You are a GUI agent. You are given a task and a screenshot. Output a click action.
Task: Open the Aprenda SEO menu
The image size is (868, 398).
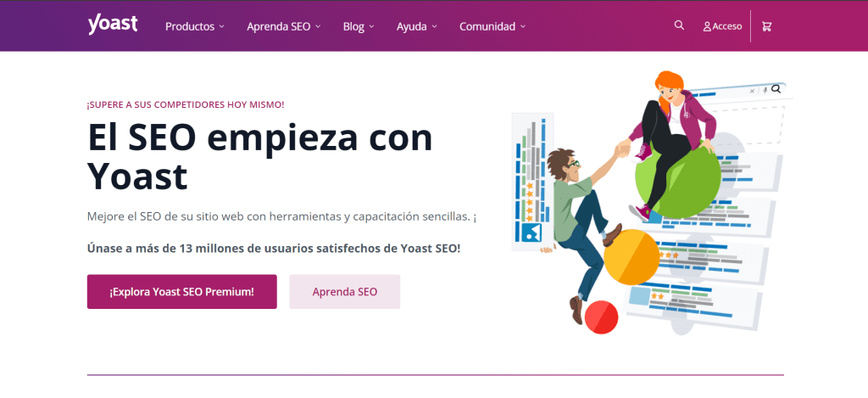[283, 26]
